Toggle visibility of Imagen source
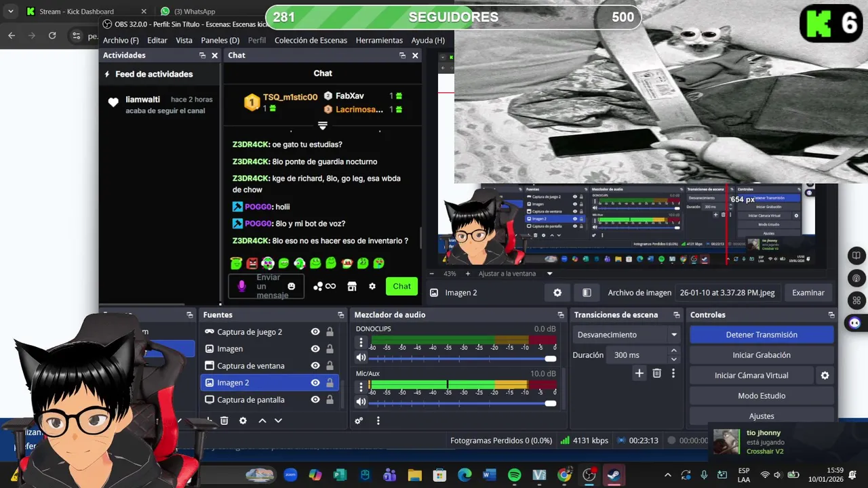 315,349
